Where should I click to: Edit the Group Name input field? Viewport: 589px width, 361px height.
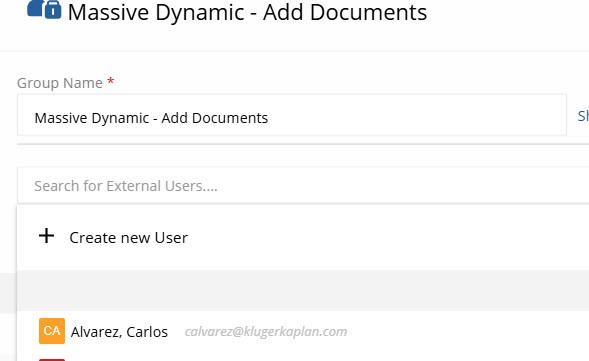[292, 115]
